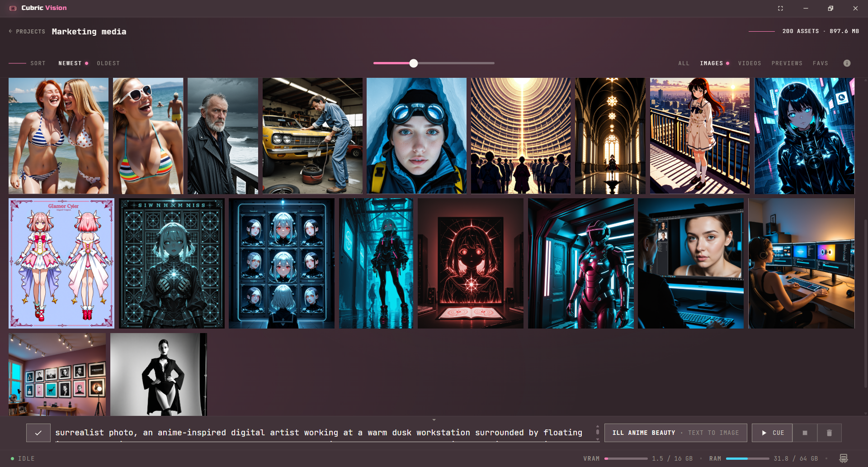The image size is (868, 467).
Task: Start generation with the Cue button
Action: tap(773, 433)
